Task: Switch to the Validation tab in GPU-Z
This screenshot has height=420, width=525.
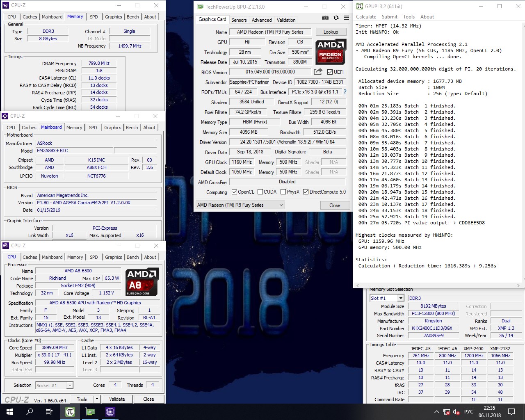Action: (286, 20)
